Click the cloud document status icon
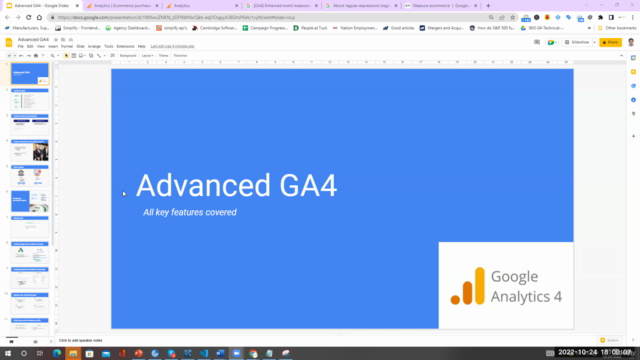Image resolution: width=640 pixels, height=360 pixels. tap(71, 40)
